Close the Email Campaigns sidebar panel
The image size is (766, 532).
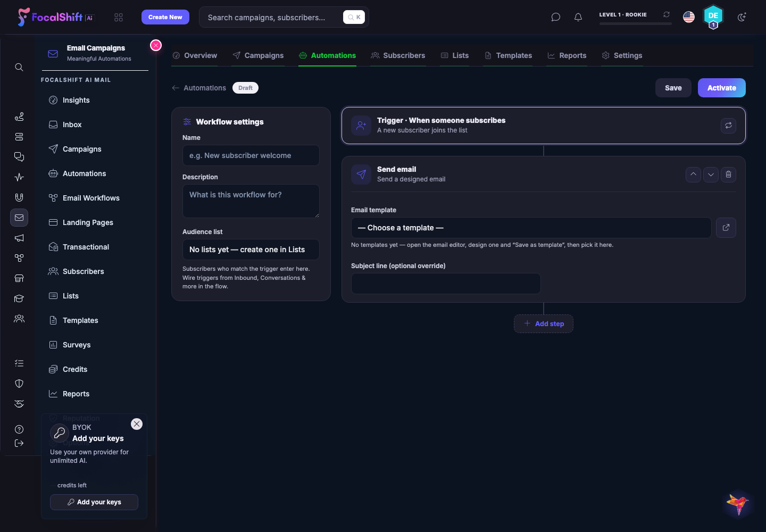pyautogui.click(x=156, y=45)
